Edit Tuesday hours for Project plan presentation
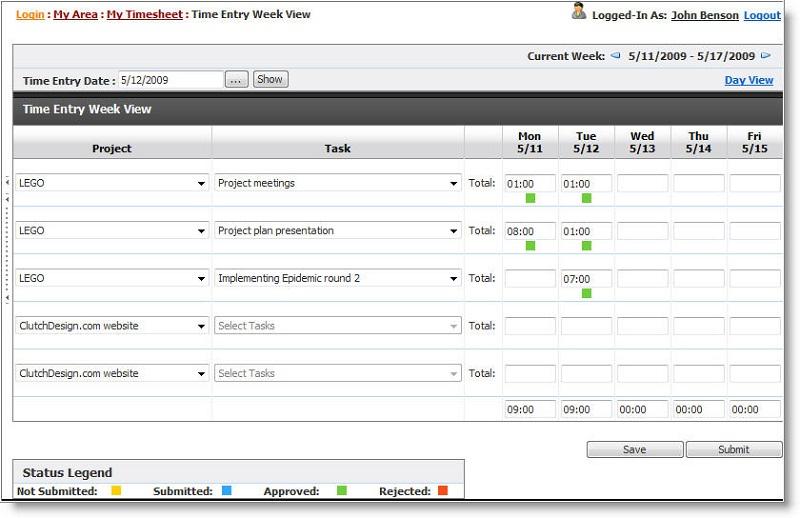The image size is (800, 518). 587,231
